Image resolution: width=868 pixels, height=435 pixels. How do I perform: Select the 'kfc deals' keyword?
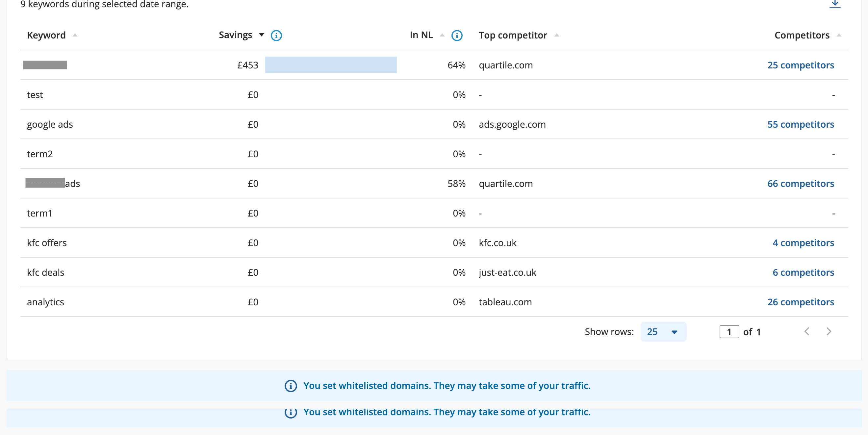point(45,272)
